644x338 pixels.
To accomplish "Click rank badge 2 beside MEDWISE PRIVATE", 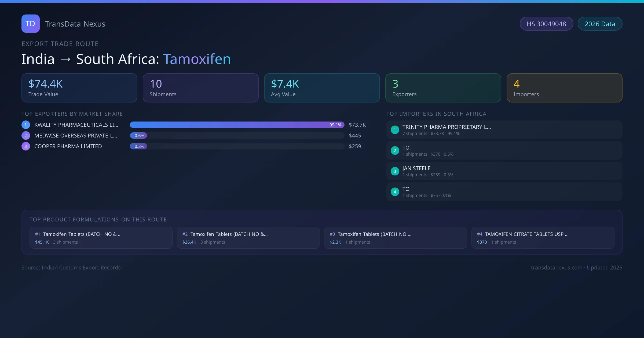I will (x=25, y=135).
